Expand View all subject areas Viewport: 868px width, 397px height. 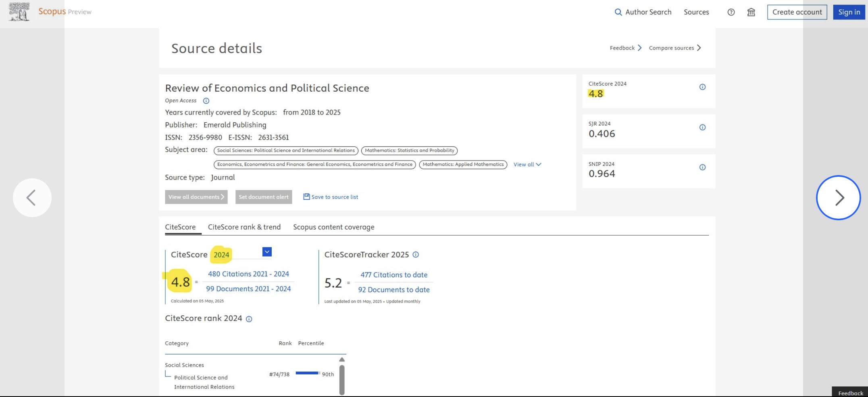(527, 165)
